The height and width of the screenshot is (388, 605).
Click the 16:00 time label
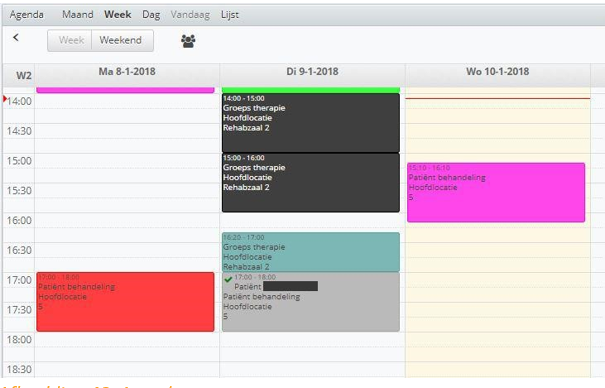[x=19, y=221]
